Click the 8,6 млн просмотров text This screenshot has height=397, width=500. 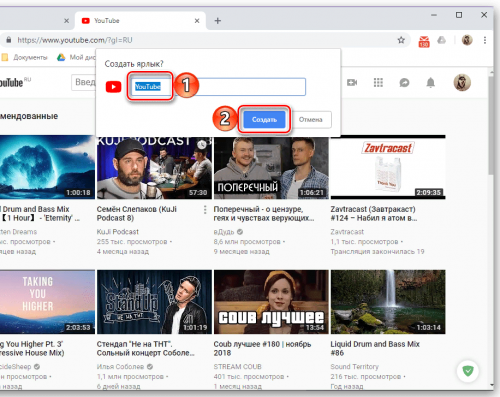247,242
